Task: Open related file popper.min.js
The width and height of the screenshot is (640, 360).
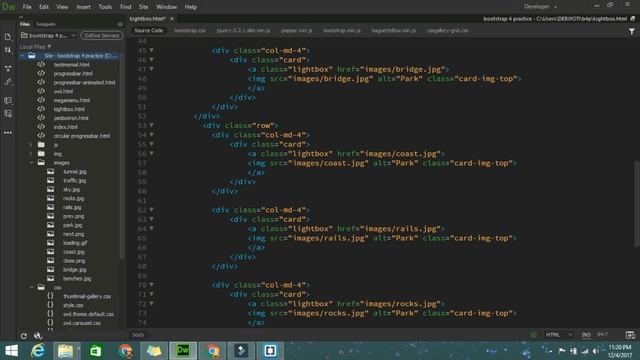Action: tap(296, 31)
